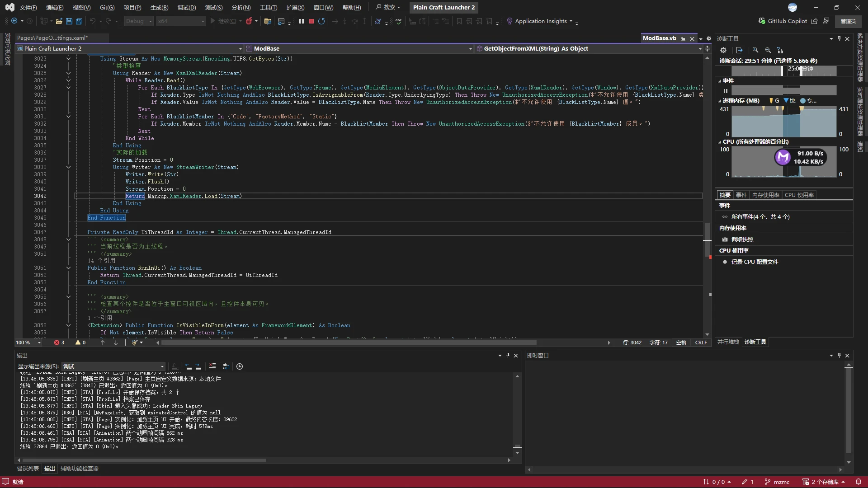
Task: Click the 所有事件(4 个, 共 4 个) link
Action: coord(760,217)
